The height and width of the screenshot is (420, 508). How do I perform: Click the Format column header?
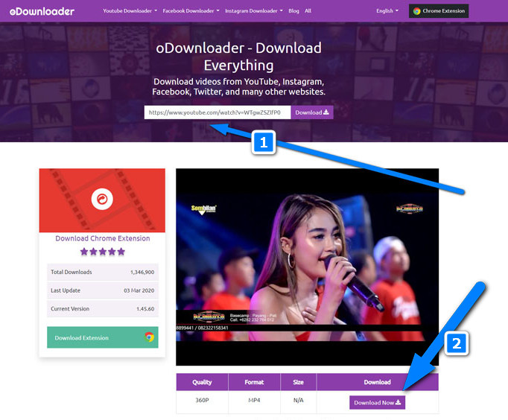pyautogui.click(x=254, y=382)
